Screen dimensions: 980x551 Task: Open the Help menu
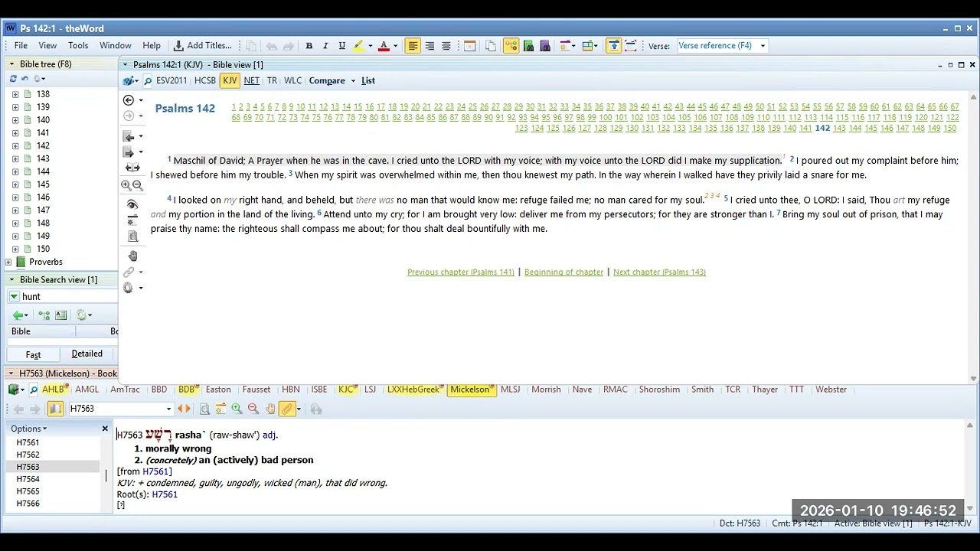click(x=152, y=46)
